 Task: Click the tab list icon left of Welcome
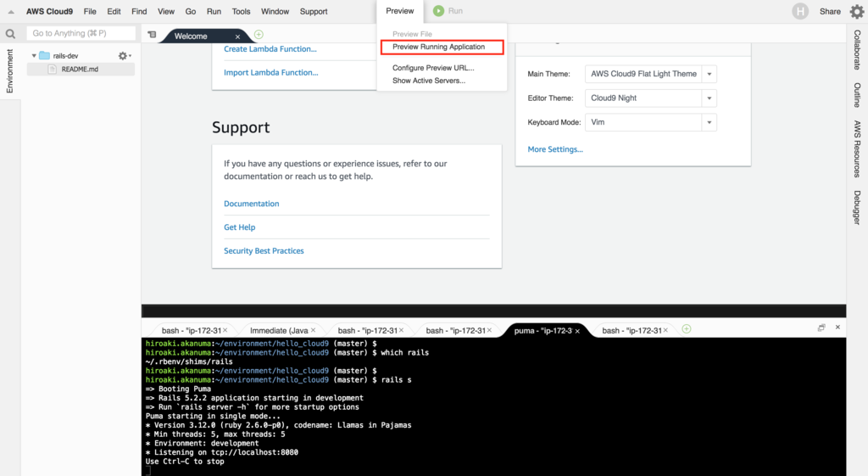pos(152,35)
